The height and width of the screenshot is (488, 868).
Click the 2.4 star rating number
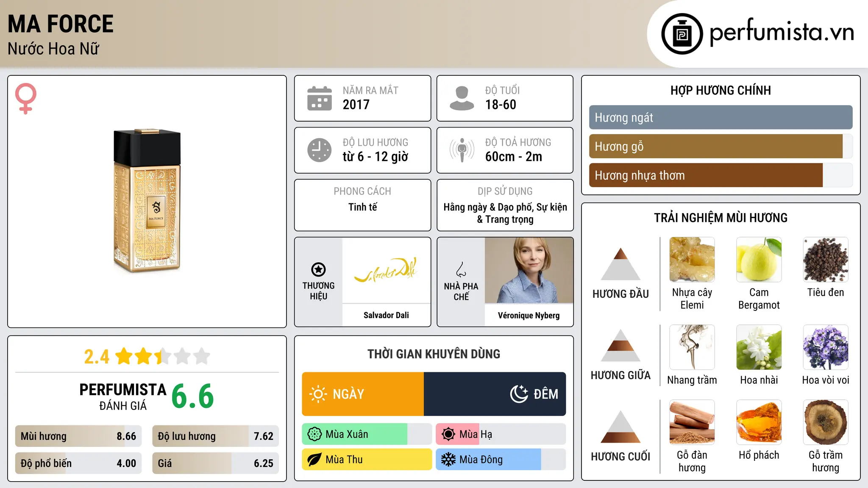(x=96, y=357)
